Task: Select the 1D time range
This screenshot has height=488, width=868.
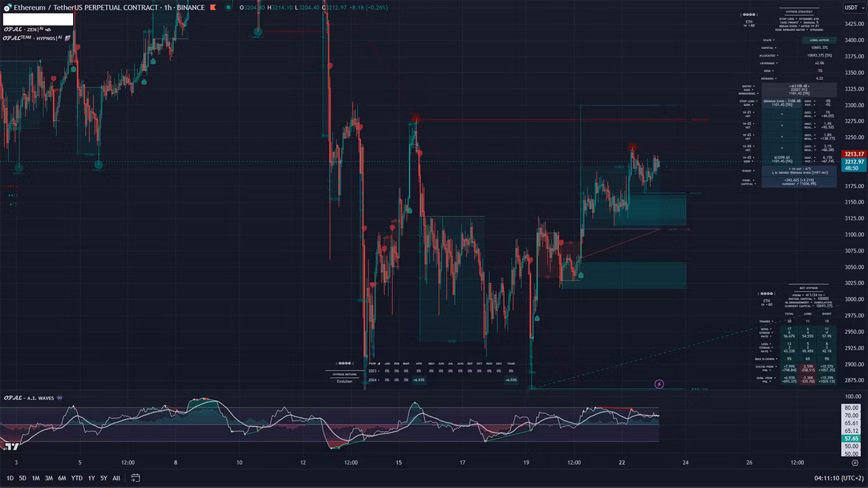Action: pos(10,478)
